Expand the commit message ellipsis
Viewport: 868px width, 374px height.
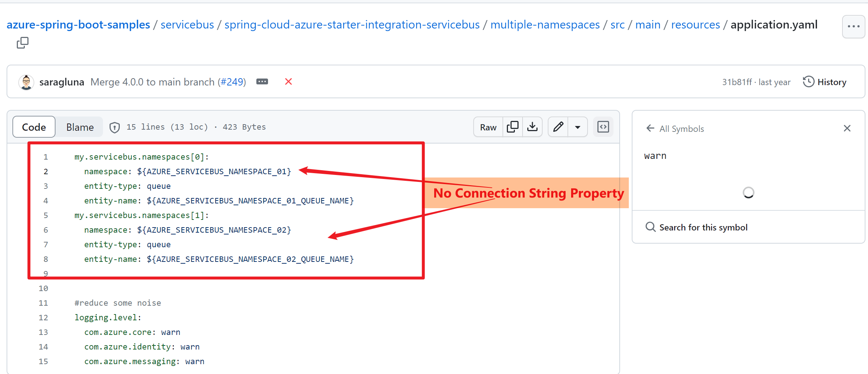262,81
